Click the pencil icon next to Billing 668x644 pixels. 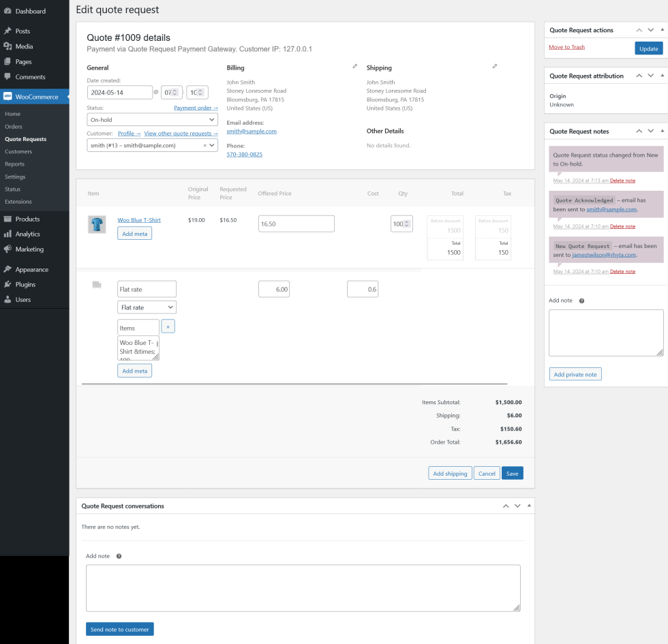[x=354, y=67]
